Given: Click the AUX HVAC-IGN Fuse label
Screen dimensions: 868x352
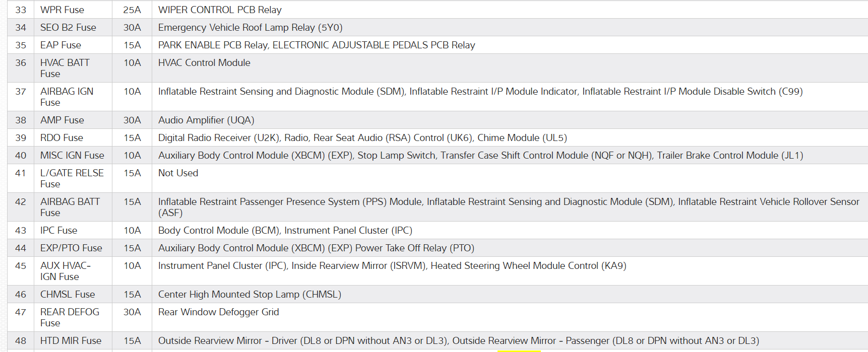Looking at the screenshot, I should [66, 271].
